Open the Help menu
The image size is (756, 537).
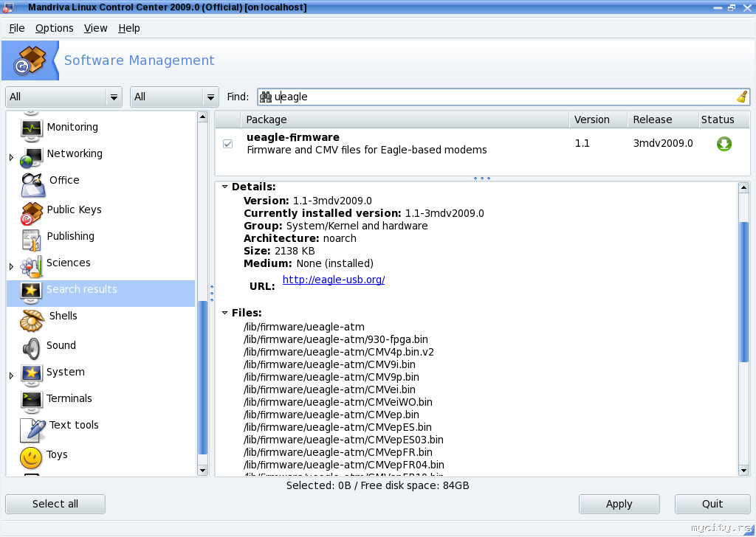(x=129, y=29)
